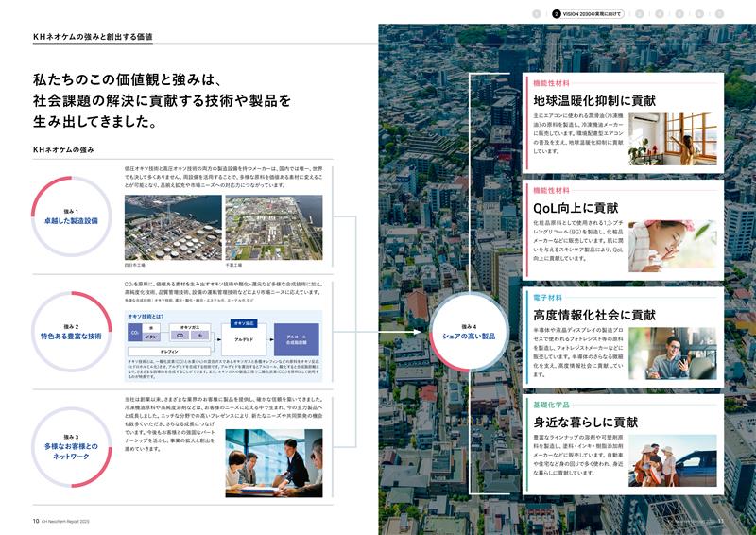Open the 千葉工場 aerial photo
The width and height of the screenshot is (756, 535).
272,225
